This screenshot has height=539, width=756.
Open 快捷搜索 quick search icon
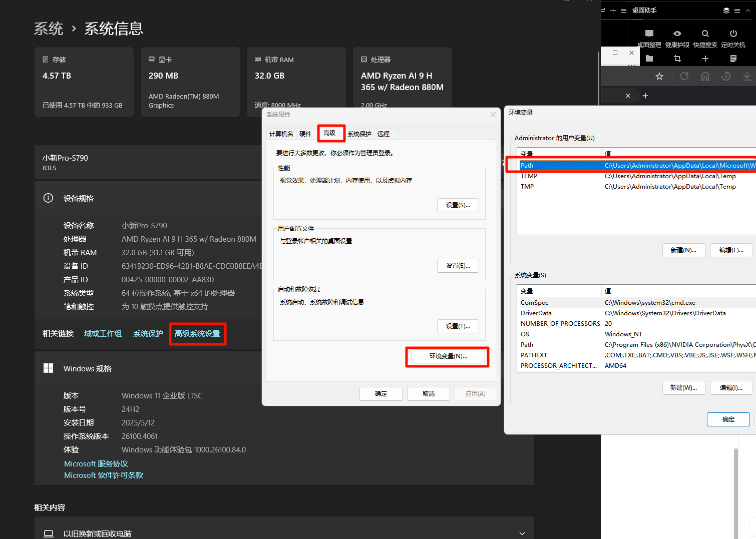coord(705,34)
